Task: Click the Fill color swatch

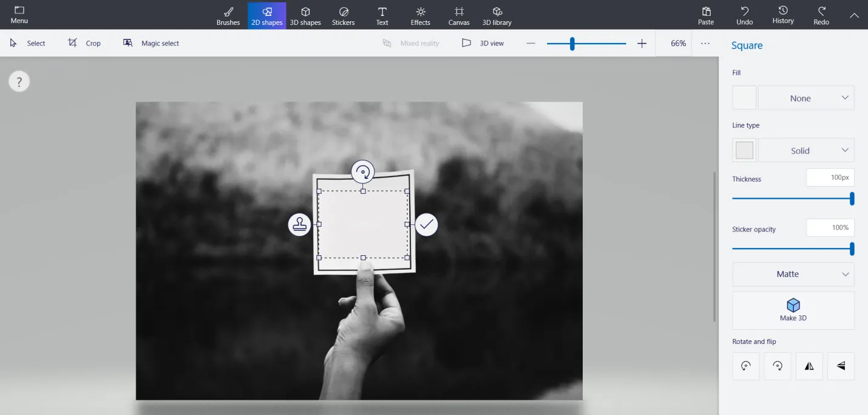Action: [x=744, y=98]
